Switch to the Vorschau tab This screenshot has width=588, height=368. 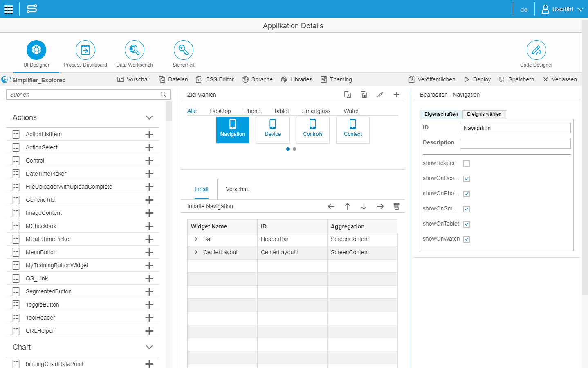[238, 189]
